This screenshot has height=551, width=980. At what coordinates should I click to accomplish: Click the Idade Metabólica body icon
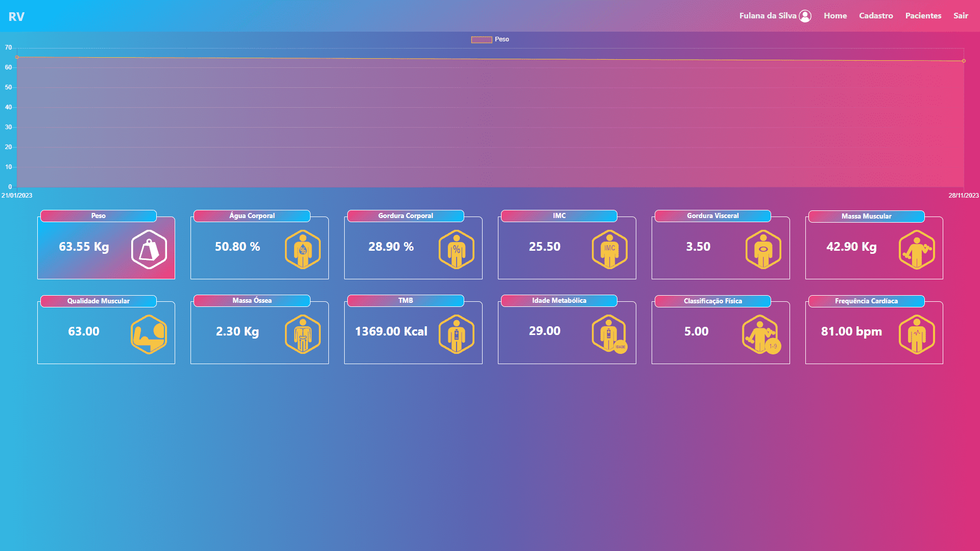point(610,334)
